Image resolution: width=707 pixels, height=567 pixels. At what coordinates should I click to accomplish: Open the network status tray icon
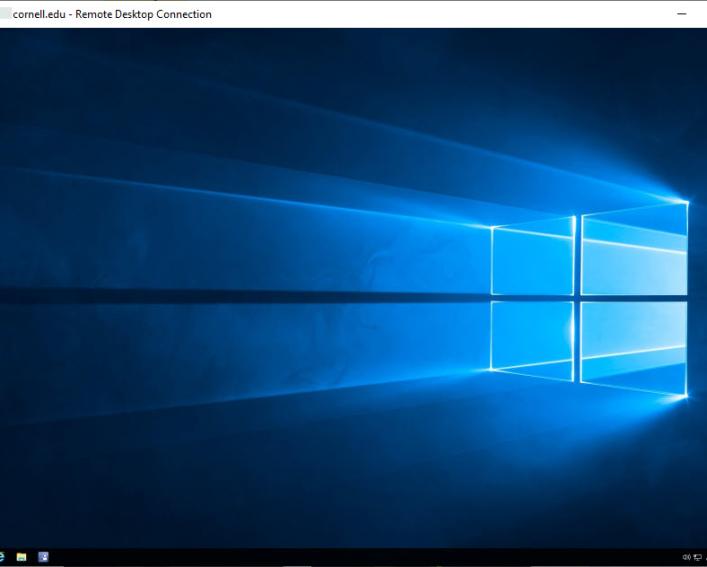[698, 558]
